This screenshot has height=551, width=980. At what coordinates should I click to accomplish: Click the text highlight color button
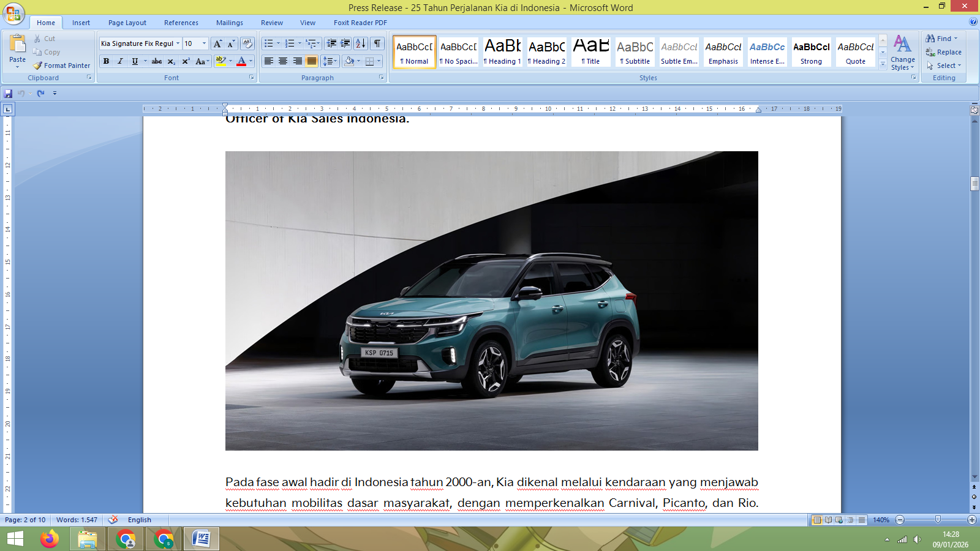[221, 61]
